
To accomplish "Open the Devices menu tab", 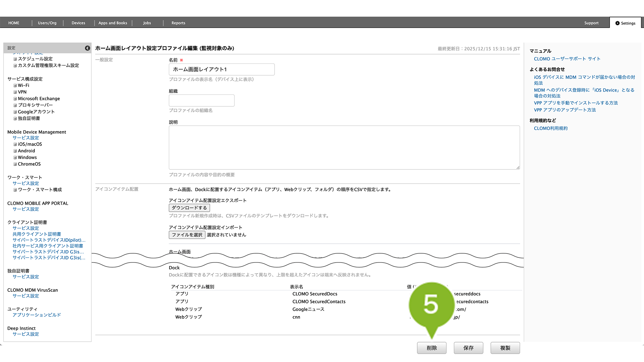I will click(x=78, y=23).
